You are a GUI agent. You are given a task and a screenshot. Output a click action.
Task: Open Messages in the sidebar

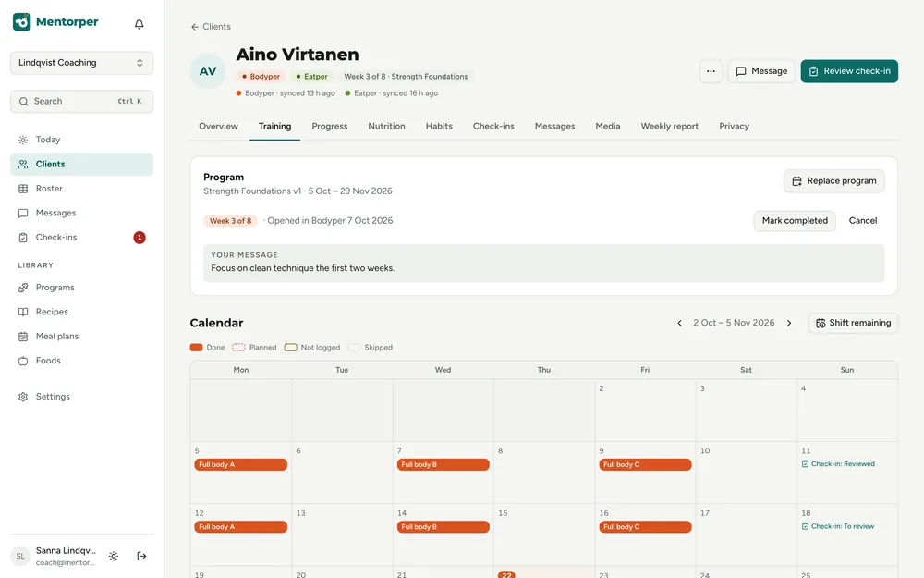(81, 213)
